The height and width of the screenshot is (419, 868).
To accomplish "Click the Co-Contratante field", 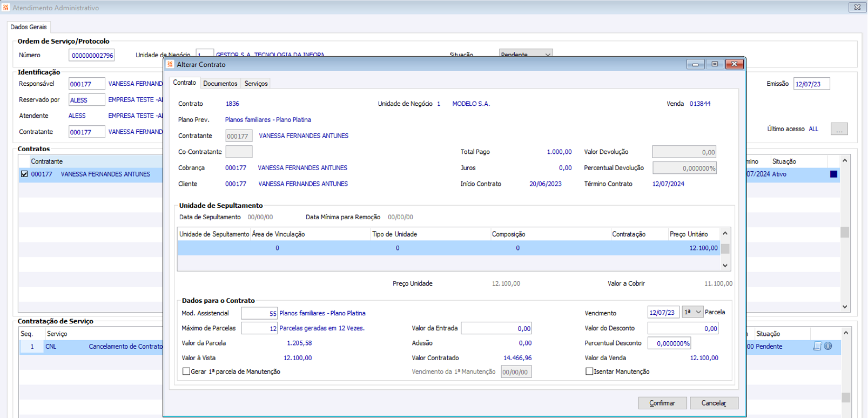I will tap(239, 152).
